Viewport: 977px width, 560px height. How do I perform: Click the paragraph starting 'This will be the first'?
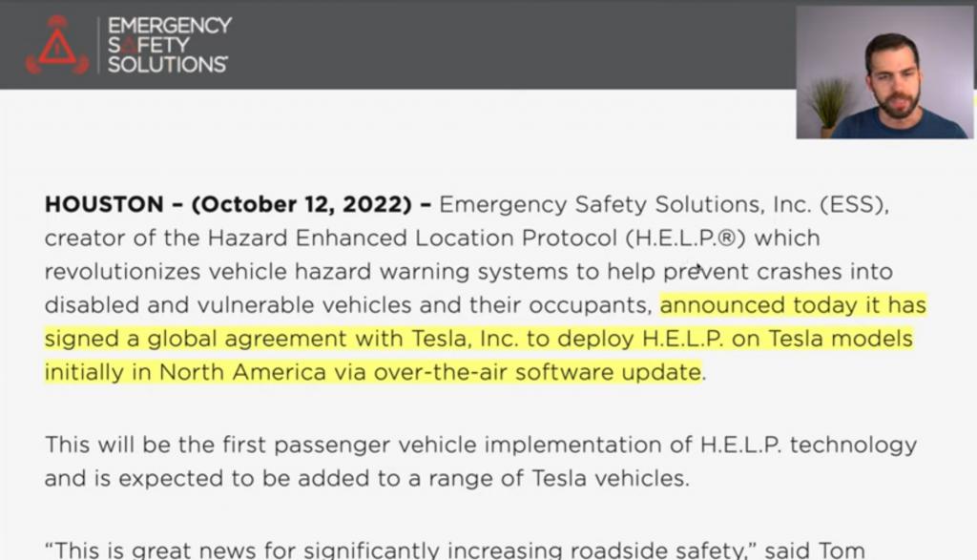pos(481,462)
